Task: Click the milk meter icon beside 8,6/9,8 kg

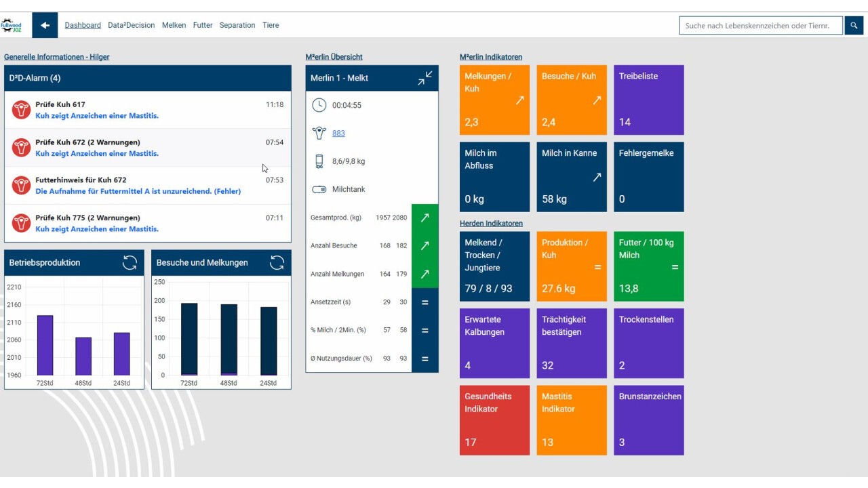Action: click(319, 161)
